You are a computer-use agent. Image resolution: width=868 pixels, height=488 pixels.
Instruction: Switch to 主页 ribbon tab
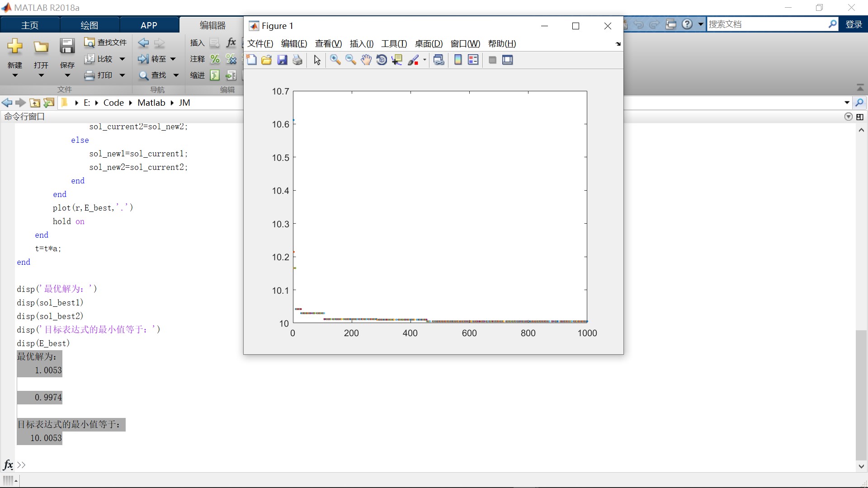30,25
